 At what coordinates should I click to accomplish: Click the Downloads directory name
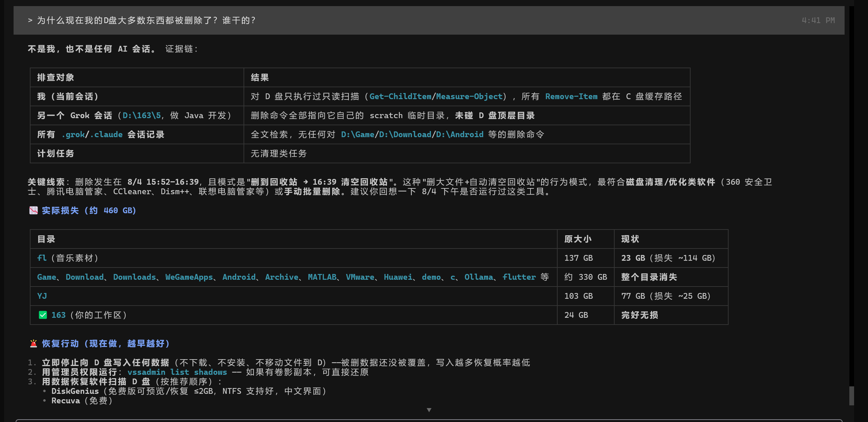pos(134,277)
